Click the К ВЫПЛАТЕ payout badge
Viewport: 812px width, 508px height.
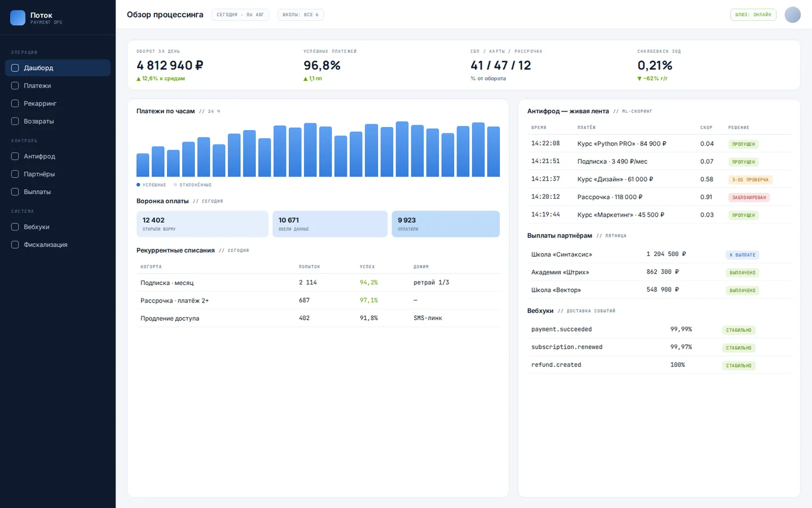click(742, 255)
